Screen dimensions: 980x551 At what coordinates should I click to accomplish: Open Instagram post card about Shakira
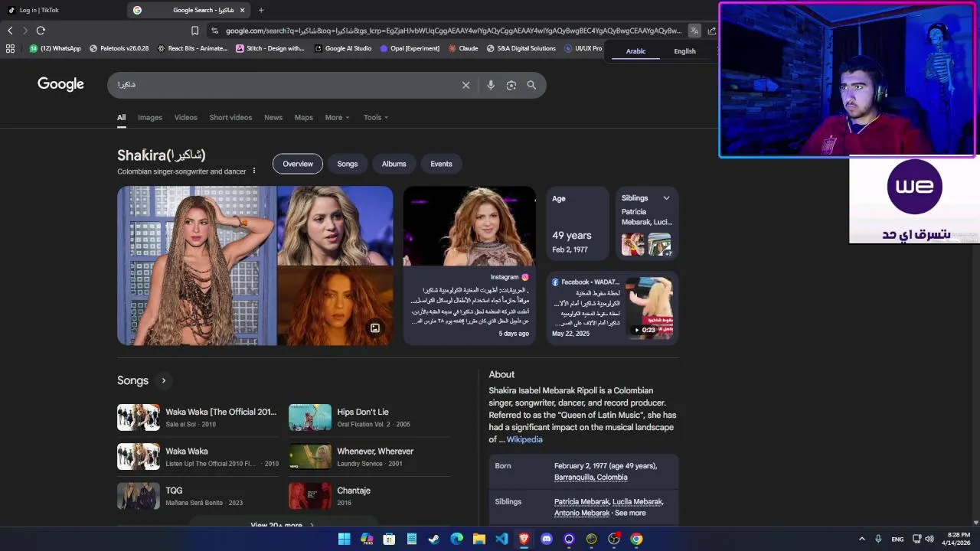(469, 266)
